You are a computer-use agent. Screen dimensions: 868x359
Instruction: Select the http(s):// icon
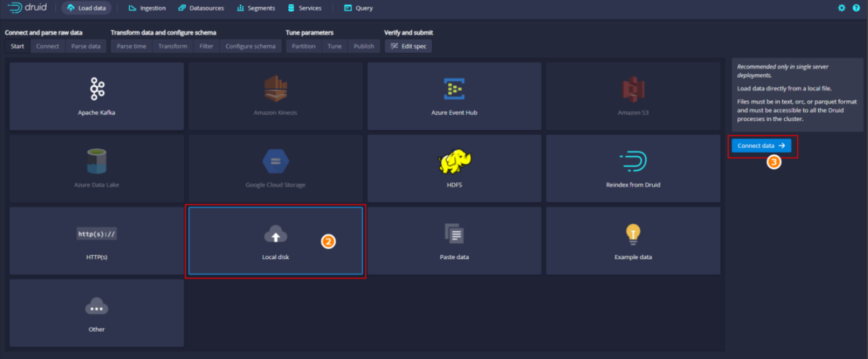click(97, 234)
